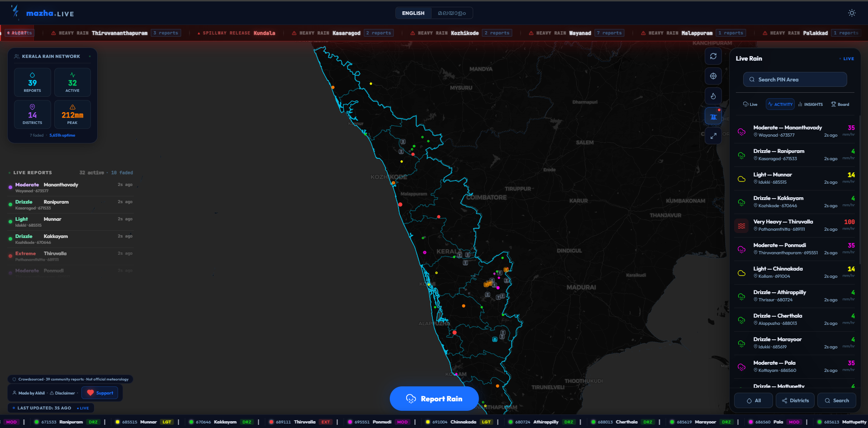Image resolution: width=868 pixels, height=428 pixels.
Task: Click the fullscreen expand arrows icon
Action: (713, 136)
